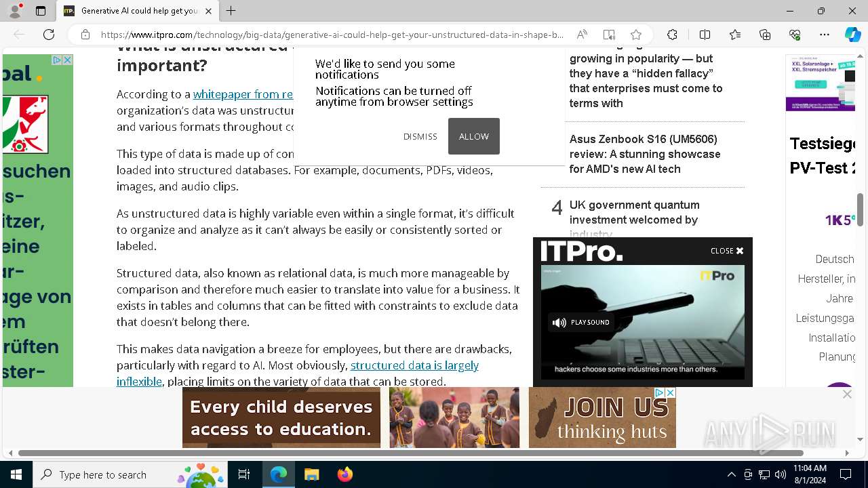This screenshot has width=868, height=488.
Task: Activate Read aloud icon
Action: 582,35
